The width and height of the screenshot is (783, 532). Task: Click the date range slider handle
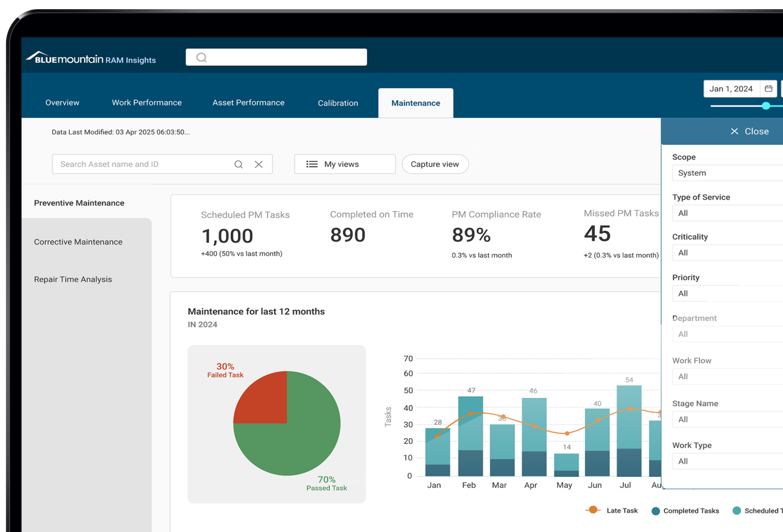coord(766,106)
